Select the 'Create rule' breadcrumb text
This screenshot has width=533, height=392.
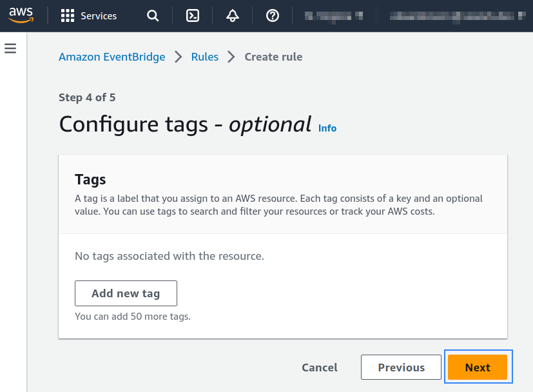click(273, 57)
